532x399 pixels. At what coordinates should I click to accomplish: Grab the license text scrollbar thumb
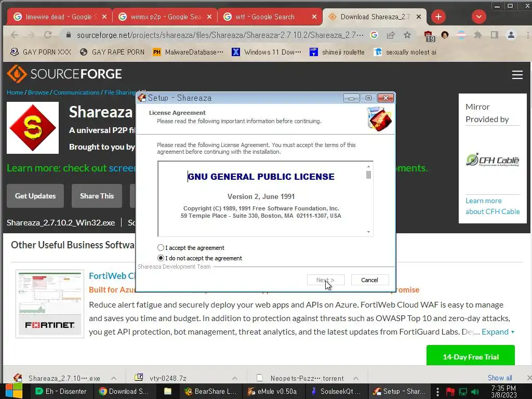coord(368,175)
